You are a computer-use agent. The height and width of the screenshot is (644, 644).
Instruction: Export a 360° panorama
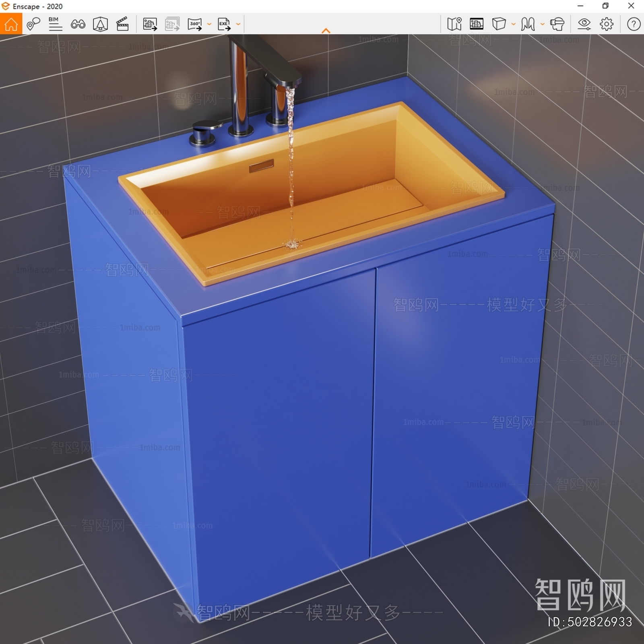[x=195, y=24]
